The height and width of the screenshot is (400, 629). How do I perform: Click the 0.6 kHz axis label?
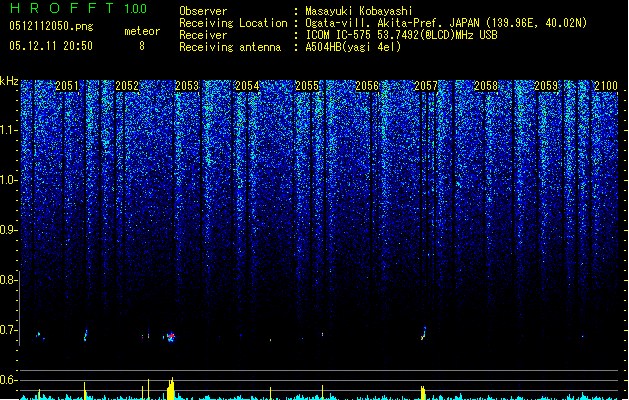(8, 380)
